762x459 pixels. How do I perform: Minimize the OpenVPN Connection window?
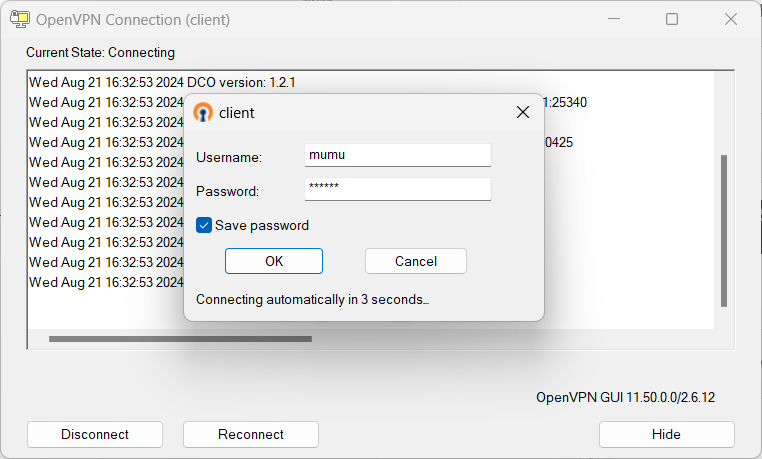point(613,19)
